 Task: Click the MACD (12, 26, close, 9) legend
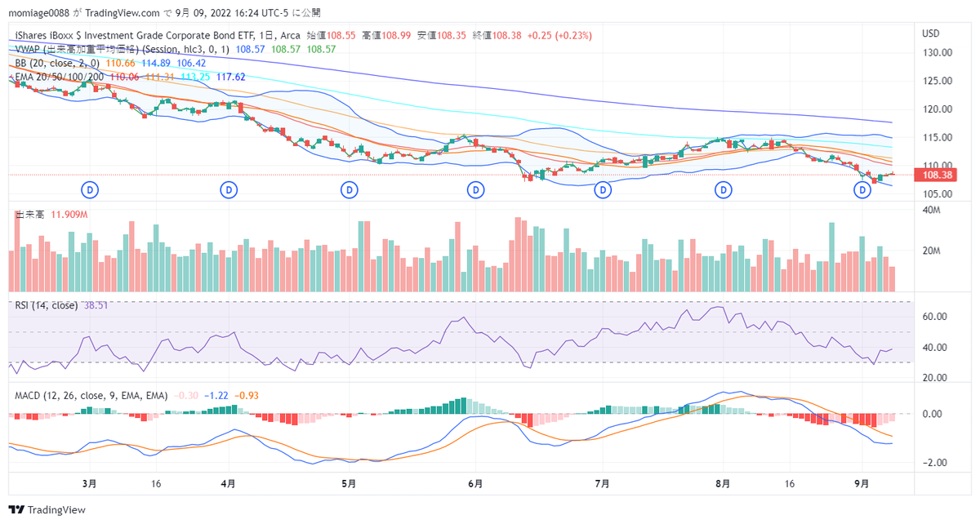tap(91, 395)
